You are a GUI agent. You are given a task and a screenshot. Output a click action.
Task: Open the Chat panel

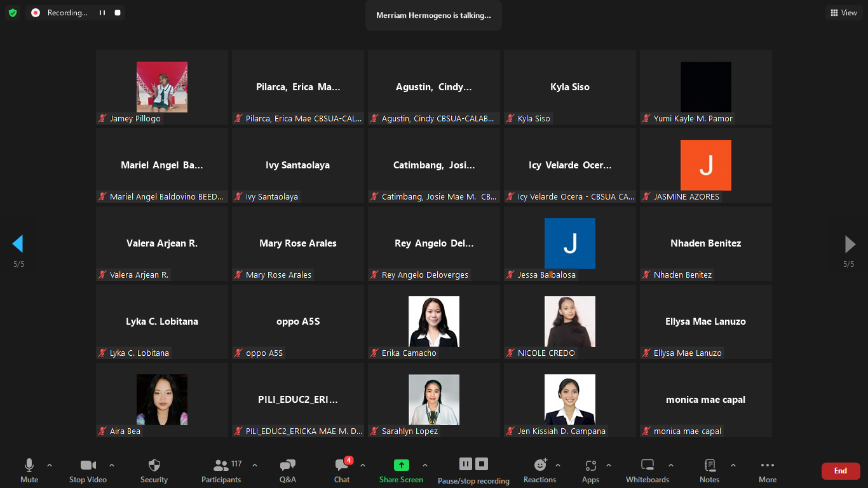(342, 470)
